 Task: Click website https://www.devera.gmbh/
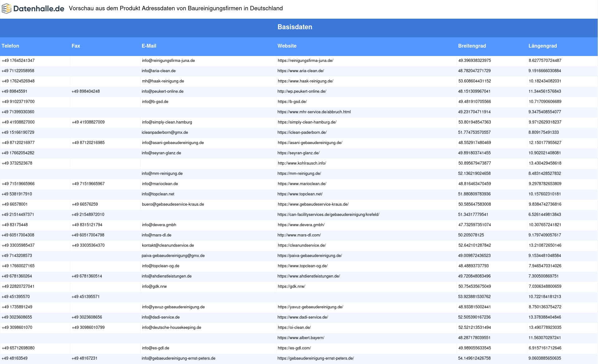click(x=301, y=225)
